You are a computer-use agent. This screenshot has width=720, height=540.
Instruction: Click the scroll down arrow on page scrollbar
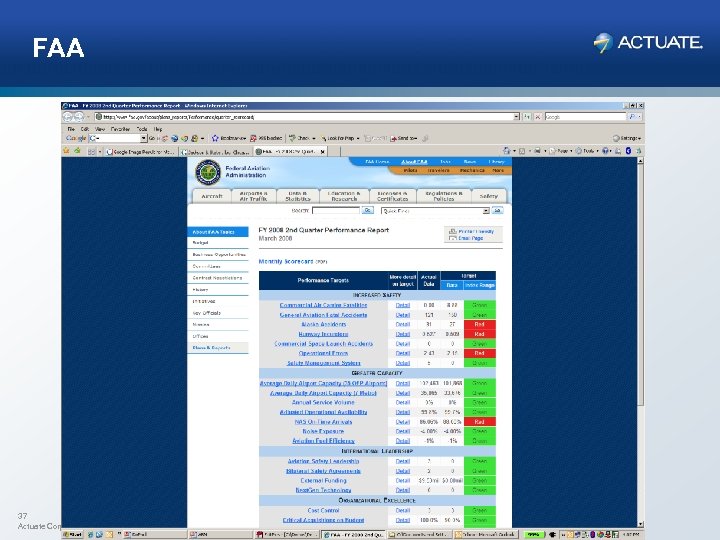click(640, 524)
